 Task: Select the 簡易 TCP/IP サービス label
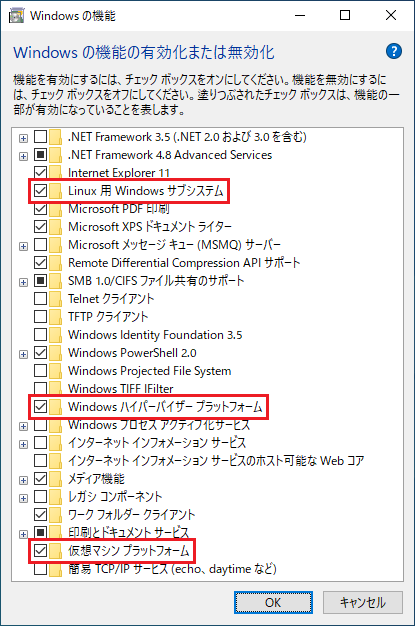tap(172, 569)
